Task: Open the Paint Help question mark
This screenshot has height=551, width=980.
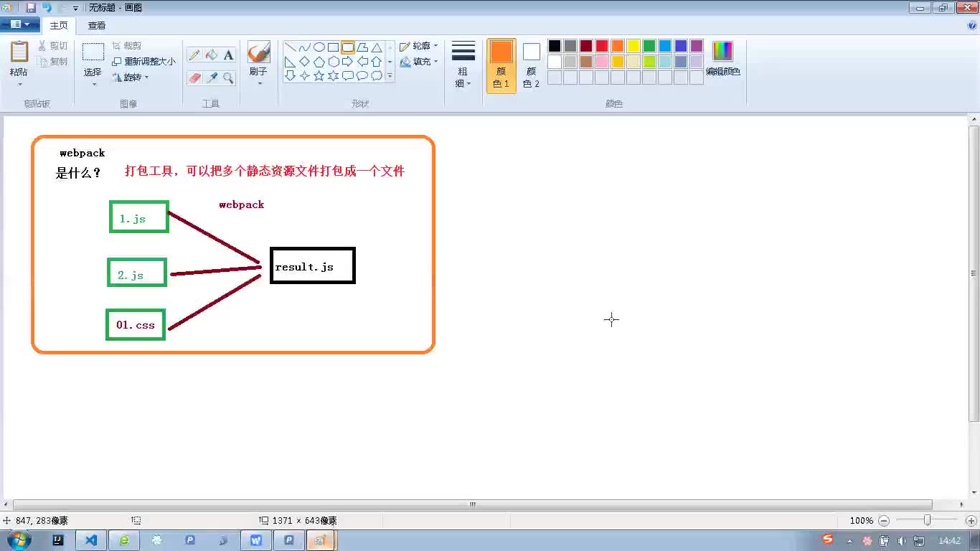Action: pos(972,25)
